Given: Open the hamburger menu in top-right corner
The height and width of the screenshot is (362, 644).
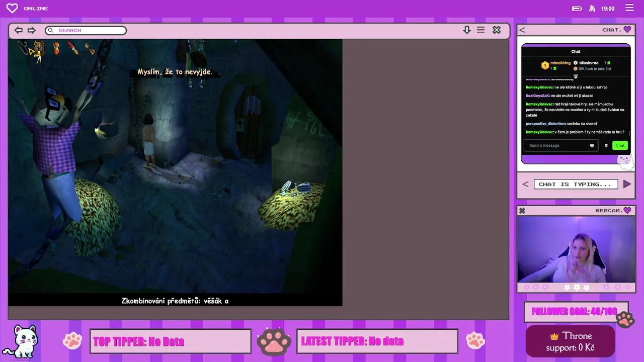Looking at the screenshot, I should pos(629,8).
